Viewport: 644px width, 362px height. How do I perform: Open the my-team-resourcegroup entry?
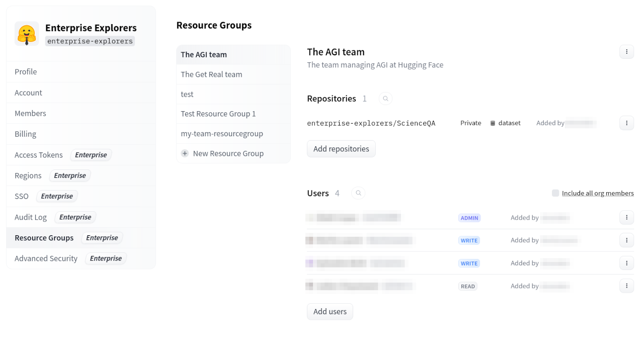pos(221,133)
